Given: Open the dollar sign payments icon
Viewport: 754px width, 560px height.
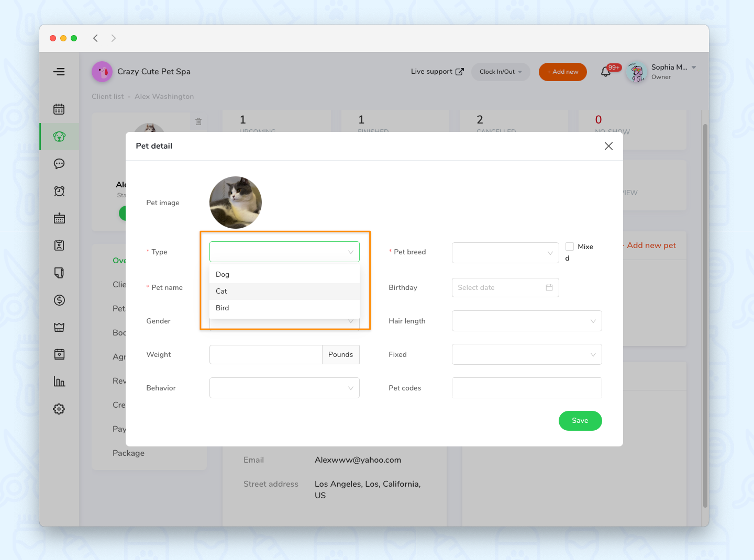Looking at the screenshot, I should coord(59,300).
